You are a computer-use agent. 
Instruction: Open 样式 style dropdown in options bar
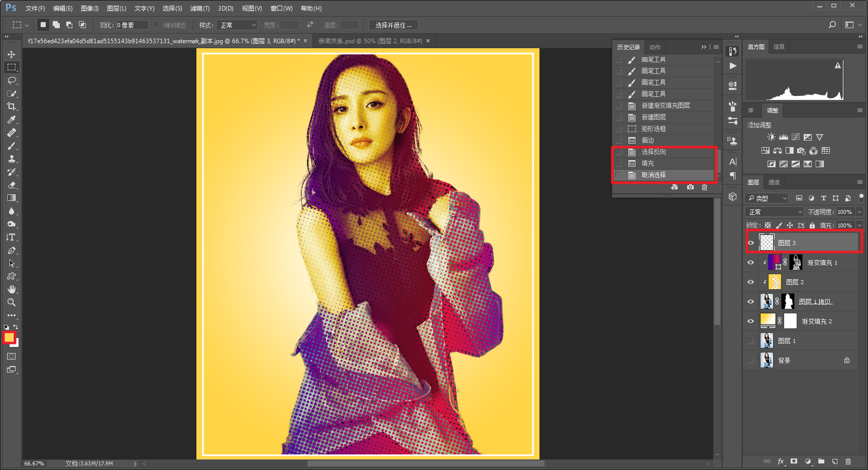(237, 25)
